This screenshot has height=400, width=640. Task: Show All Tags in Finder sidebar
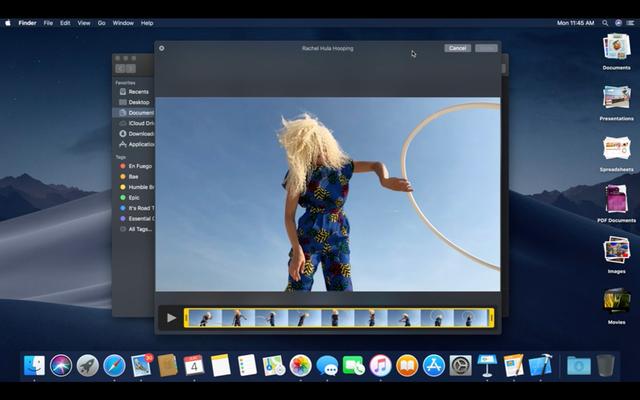coord(134,229)
